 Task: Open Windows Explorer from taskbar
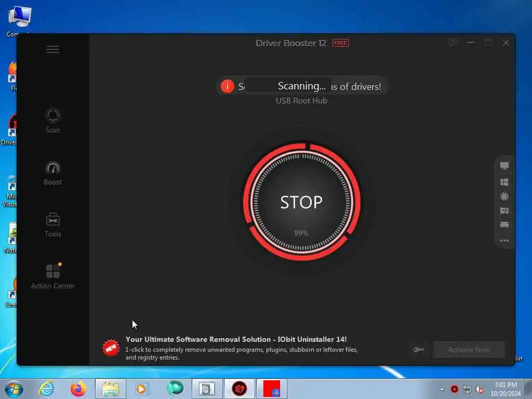pyautogui.click(x=111, y=389)
